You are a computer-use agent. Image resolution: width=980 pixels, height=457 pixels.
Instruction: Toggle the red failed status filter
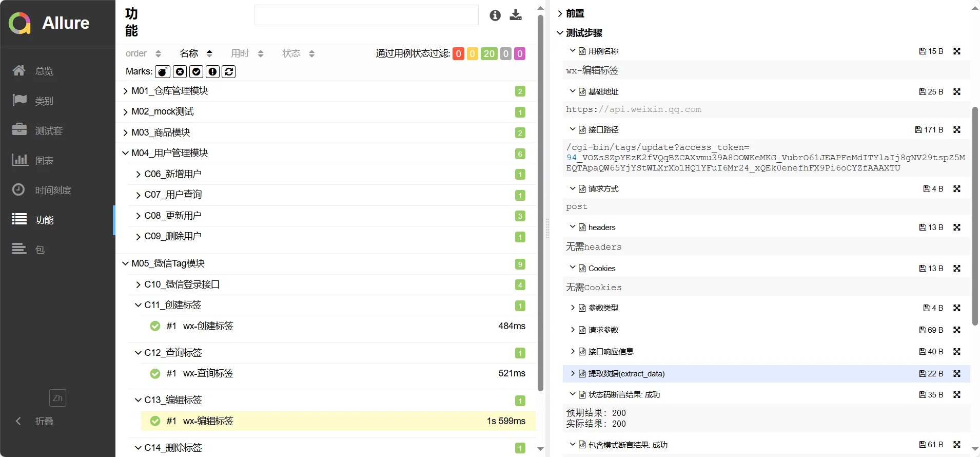(459, 54)
